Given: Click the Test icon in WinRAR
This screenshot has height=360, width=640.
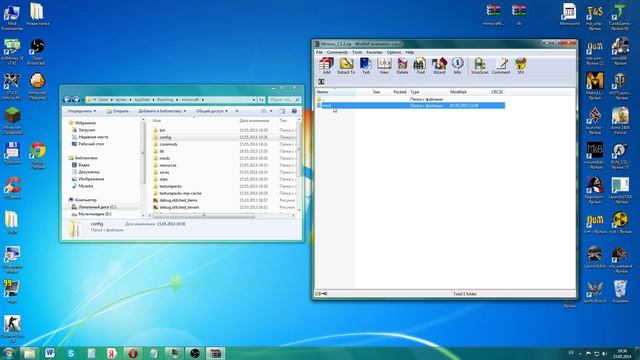Looking at the screenshot, I should tap(365, 66).
